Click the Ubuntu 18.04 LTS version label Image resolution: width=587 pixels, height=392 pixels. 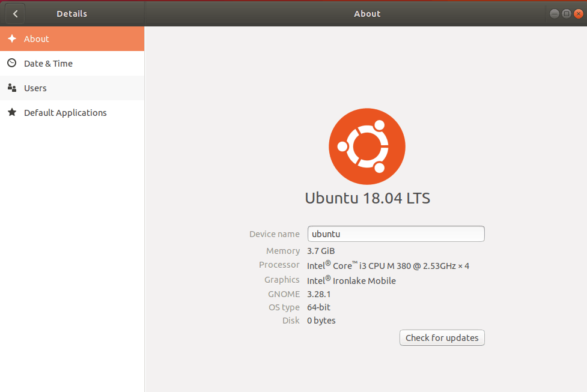pos(366,198)
